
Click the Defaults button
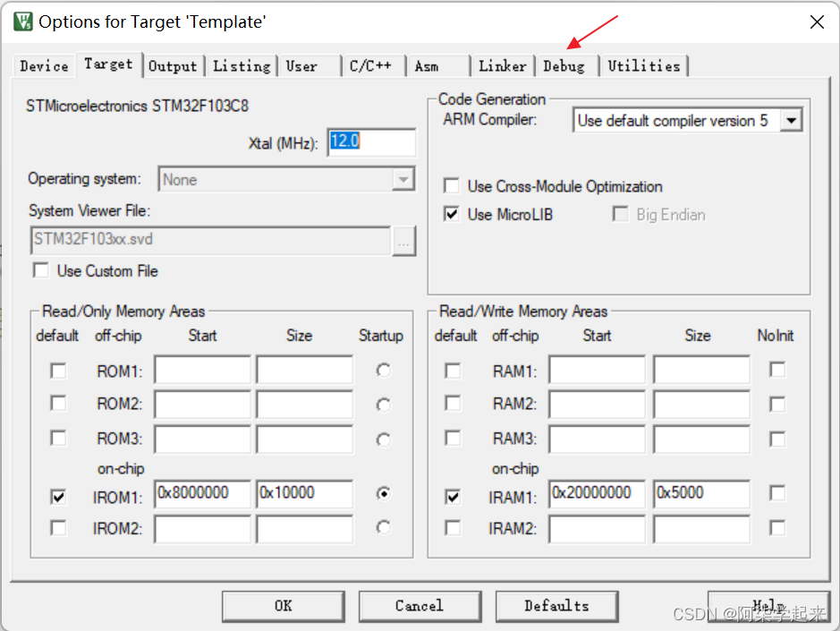tap(557, 606)
